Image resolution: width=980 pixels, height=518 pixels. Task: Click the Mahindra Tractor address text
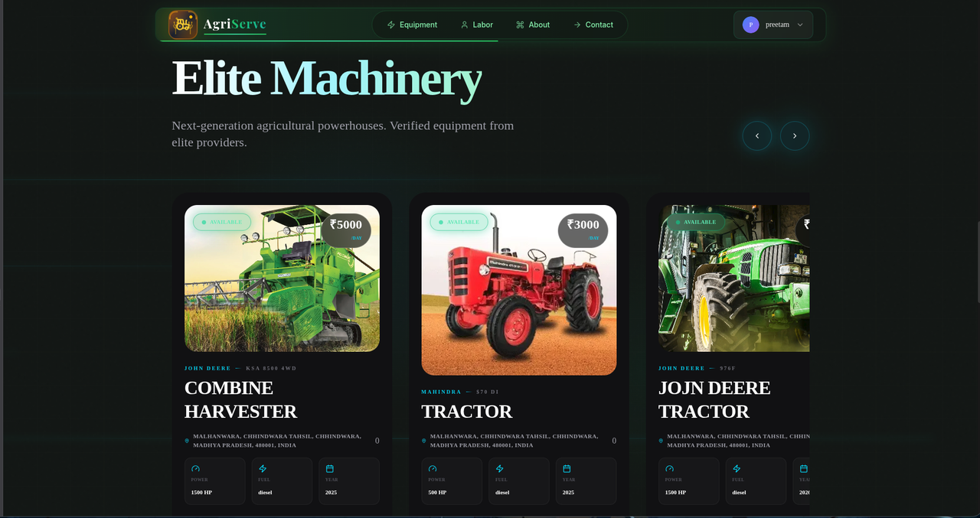[514, 441]
